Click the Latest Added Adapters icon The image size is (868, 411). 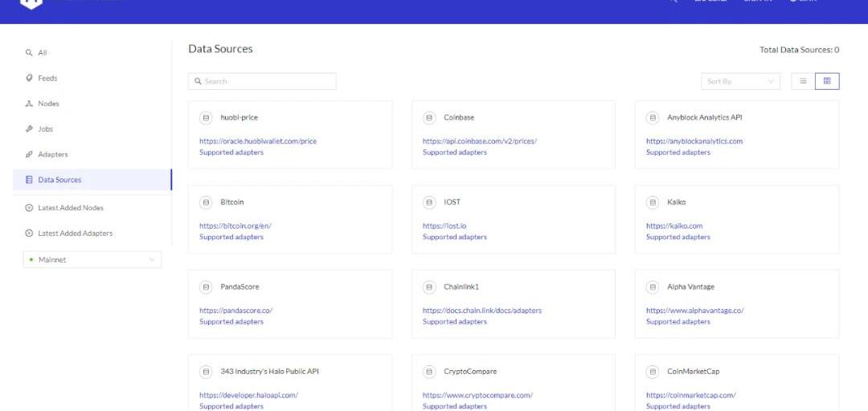coord(30,234)
